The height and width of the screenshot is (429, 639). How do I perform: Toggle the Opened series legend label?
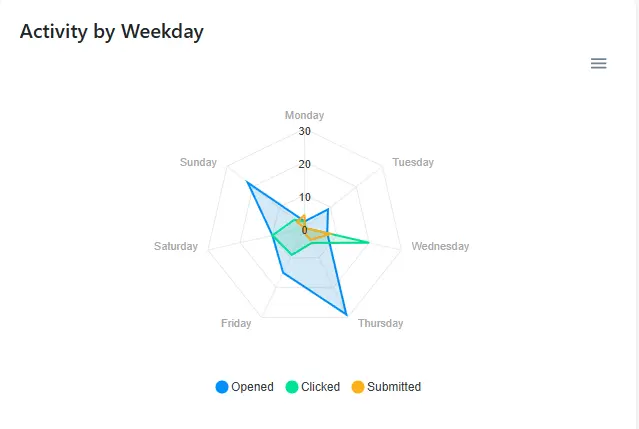click(x=252, y=387)
